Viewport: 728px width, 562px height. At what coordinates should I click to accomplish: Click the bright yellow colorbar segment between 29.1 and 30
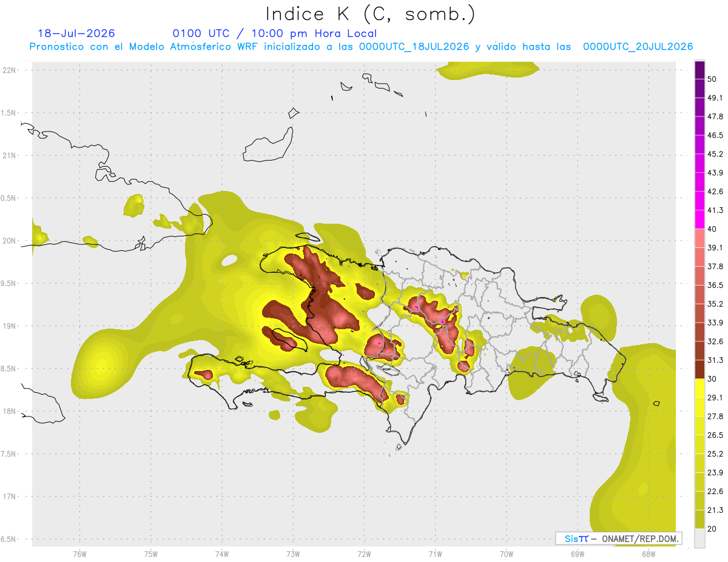[699, 389]
